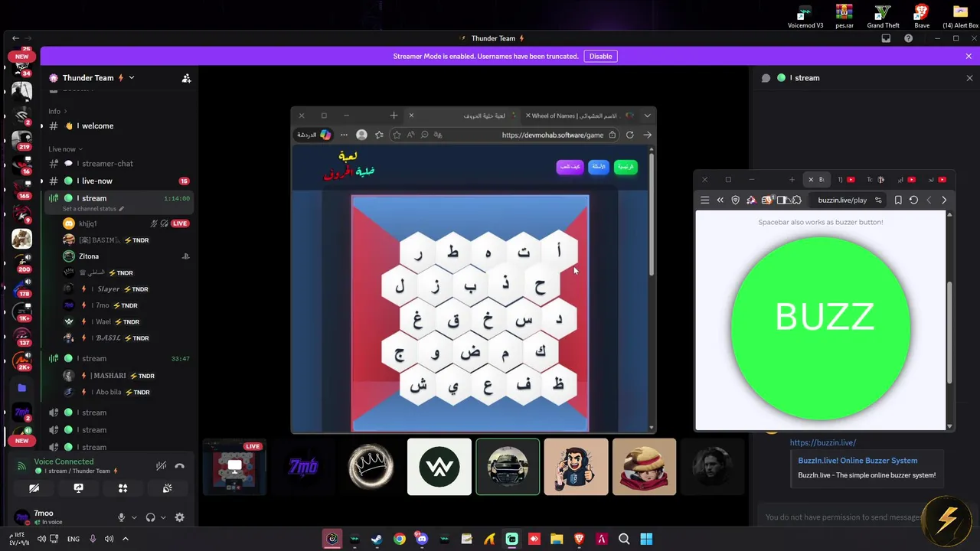980x551 pixels.
Task: Expand tab list chevron in game browser
Action: [x=647, y=116]
